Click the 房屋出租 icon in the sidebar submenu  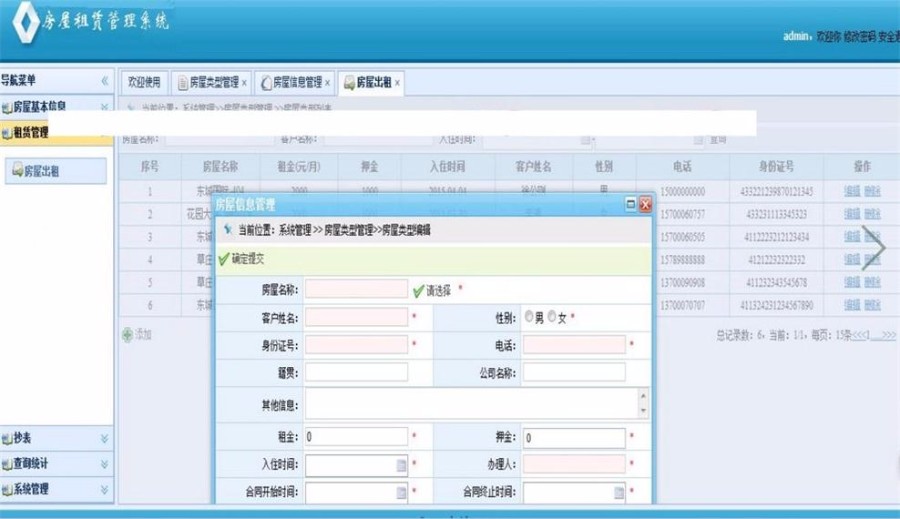click(18, 169)
